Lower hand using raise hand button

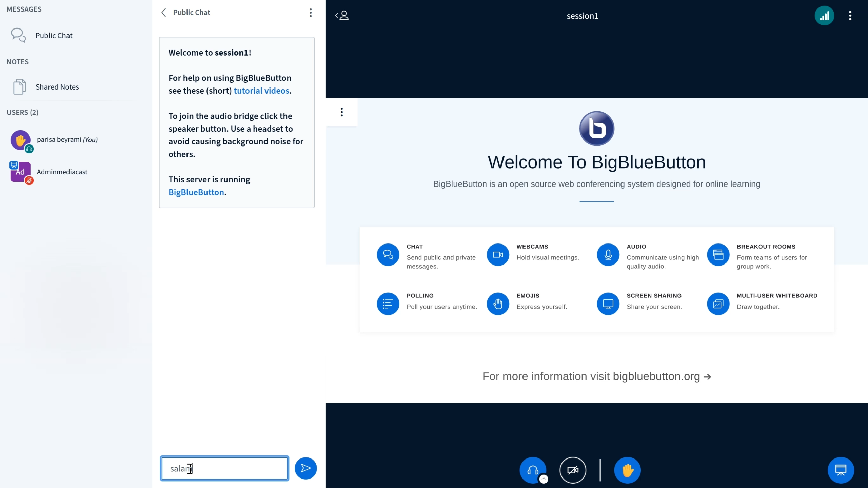point(627,470)
